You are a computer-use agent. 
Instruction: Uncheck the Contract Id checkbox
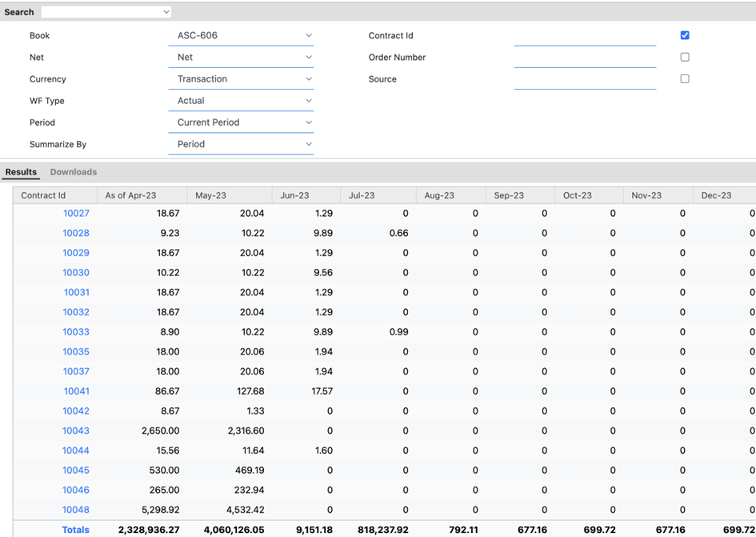(685, 35)
